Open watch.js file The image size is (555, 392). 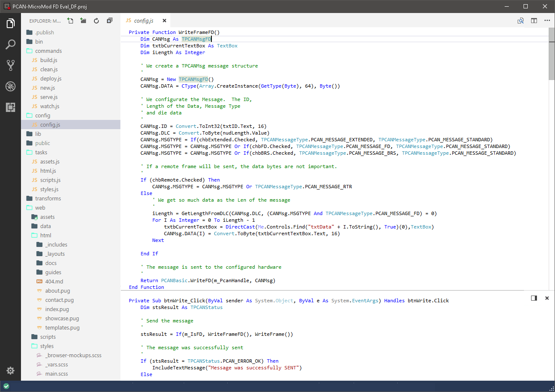click(x=70, y=106)
